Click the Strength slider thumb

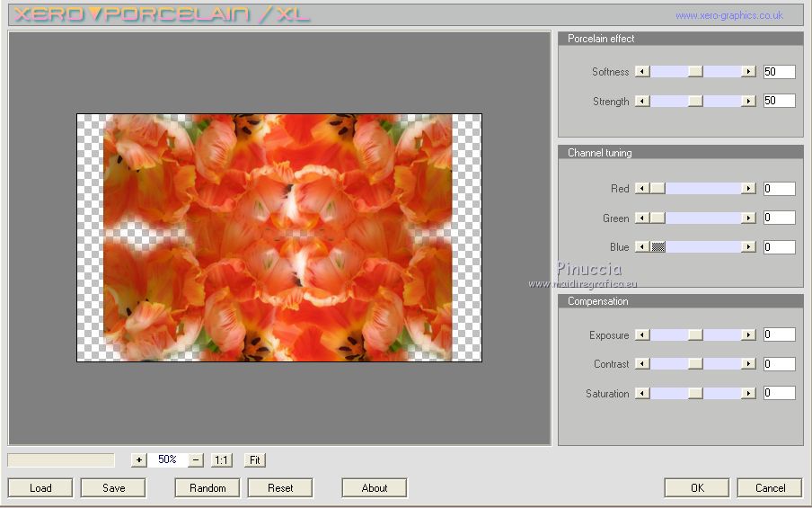point(695,101)
